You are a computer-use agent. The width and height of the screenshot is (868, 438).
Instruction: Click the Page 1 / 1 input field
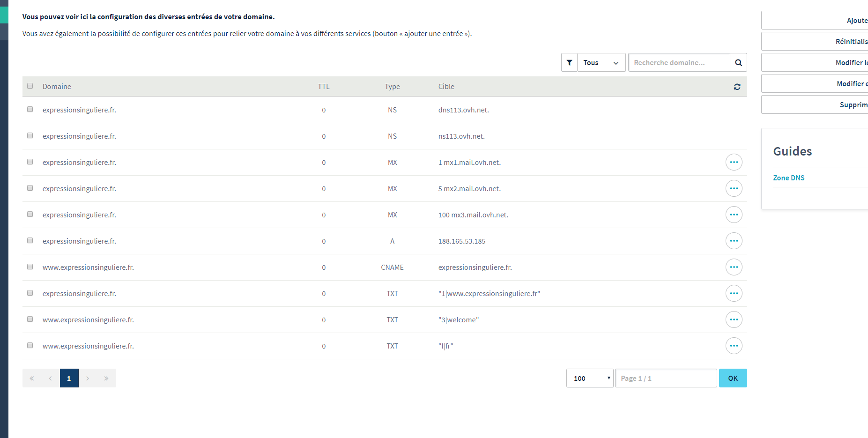tap(665, 378)
